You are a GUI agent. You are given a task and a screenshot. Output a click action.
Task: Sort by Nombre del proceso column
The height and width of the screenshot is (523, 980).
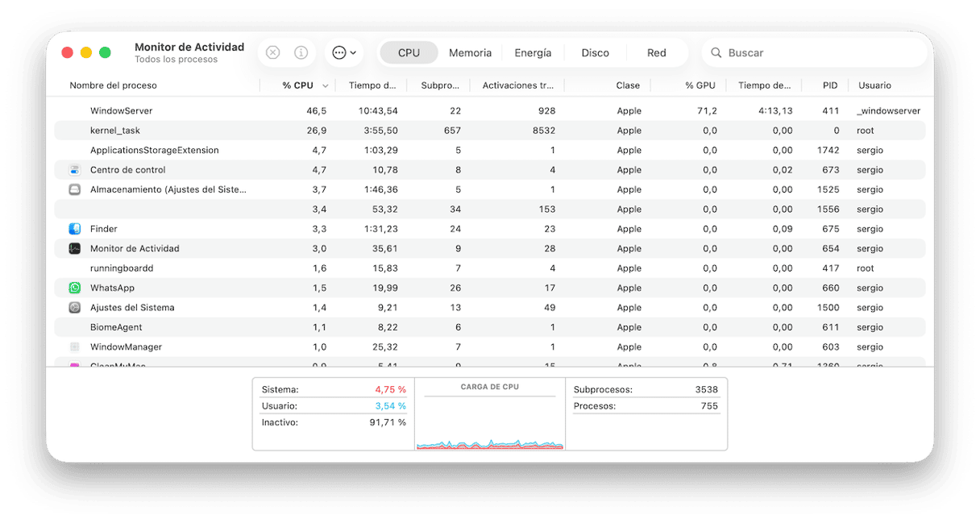pyautogui.click(x=113, y=85)
